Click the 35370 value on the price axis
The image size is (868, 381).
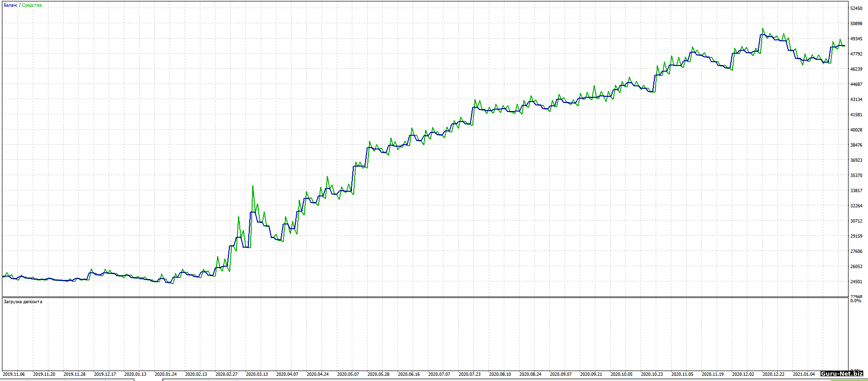[857, 176]
